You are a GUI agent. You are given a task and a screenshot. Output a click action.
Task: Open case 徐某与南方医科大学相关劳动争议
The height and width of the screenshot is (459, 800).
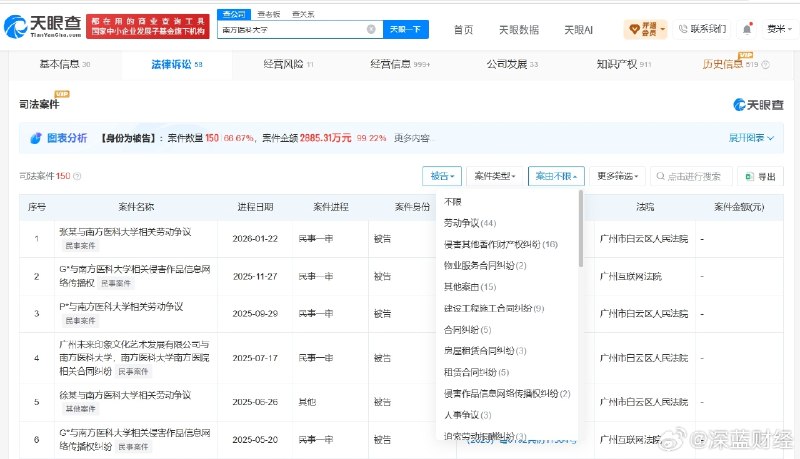[x=125, y=395]
